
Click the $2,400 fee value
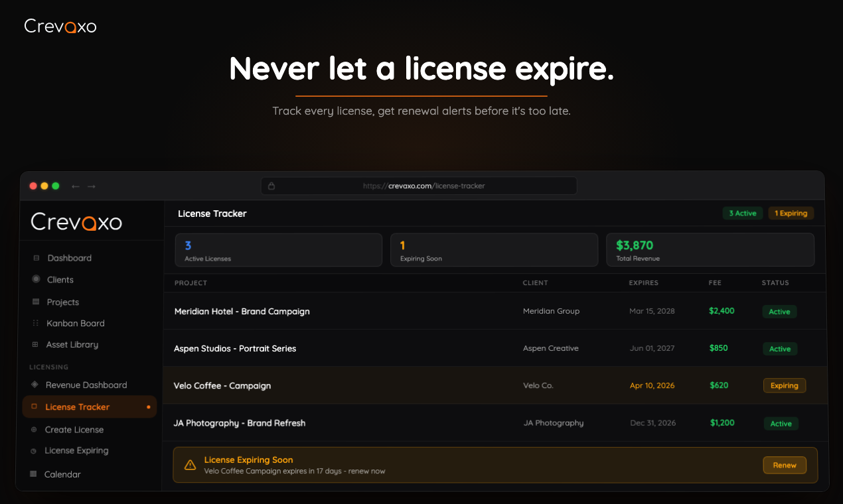[x=722, y=310]
